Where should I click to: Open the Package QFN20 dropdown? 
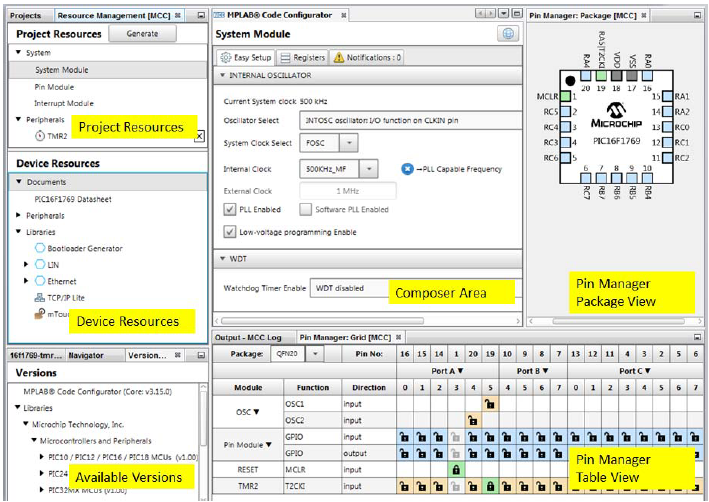tap(315, 354)
